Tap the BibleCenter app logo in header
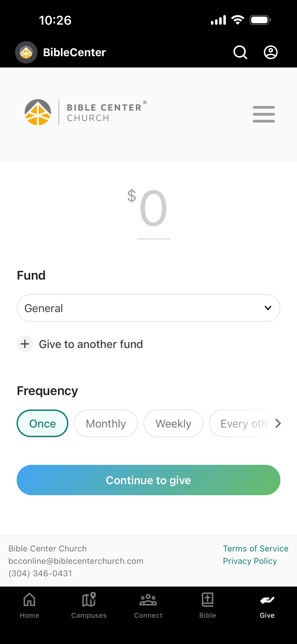The width and height of the screenshot is (297, 644). 26,52
